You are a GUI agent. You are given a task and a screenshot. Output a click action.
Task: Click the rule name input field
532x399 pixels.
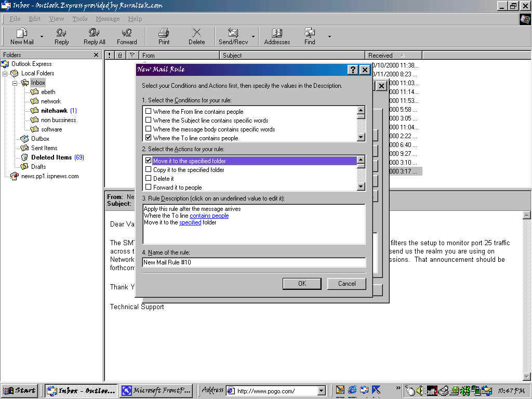click(x=254, y=262)
